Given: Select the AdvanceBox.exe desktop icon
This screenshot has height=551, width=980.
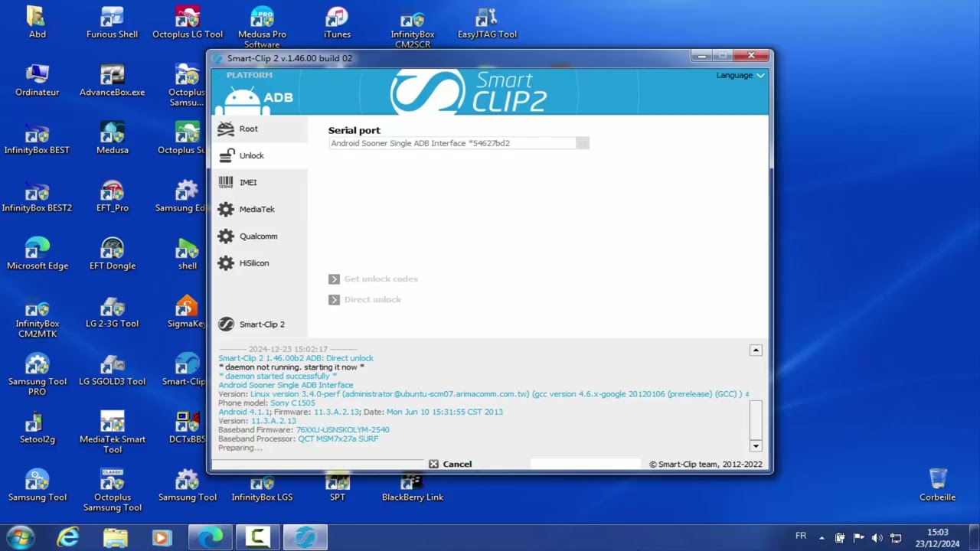Looking at the screenshot, I should click(x=112, y=80).
